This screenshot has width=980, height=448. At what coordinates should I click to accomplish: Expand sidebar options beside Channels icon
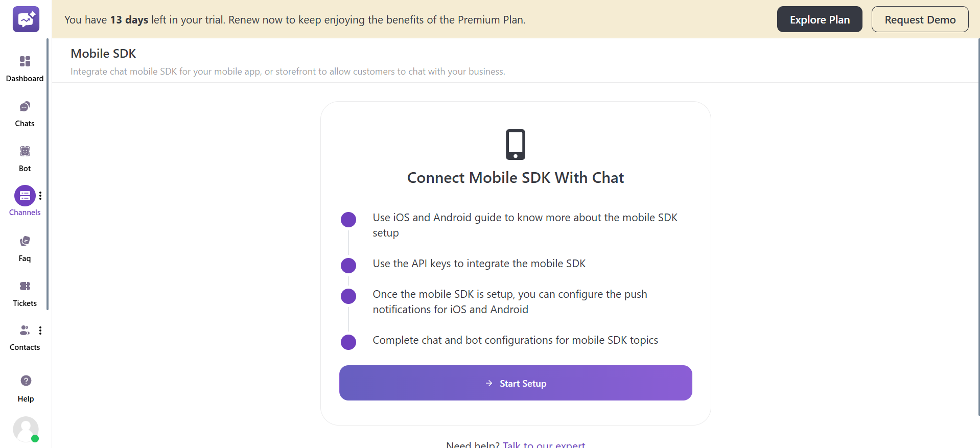point(40,195)
